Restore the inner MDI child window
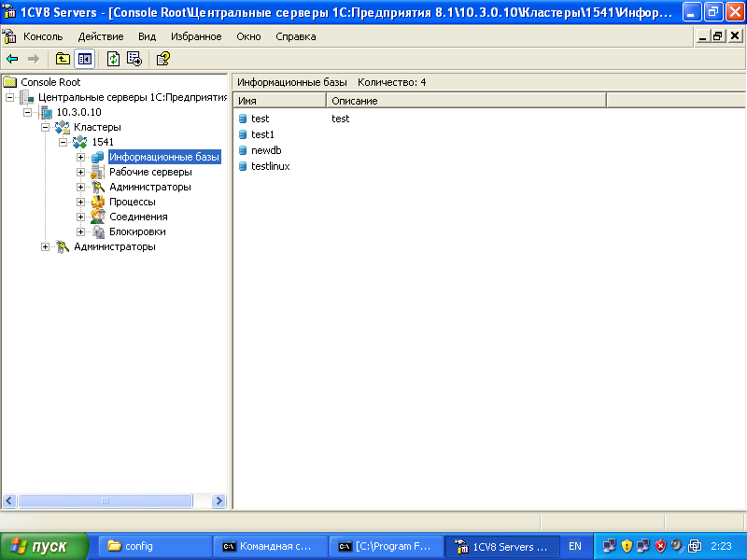The image size is (747, 560). [x=717, y=35]
